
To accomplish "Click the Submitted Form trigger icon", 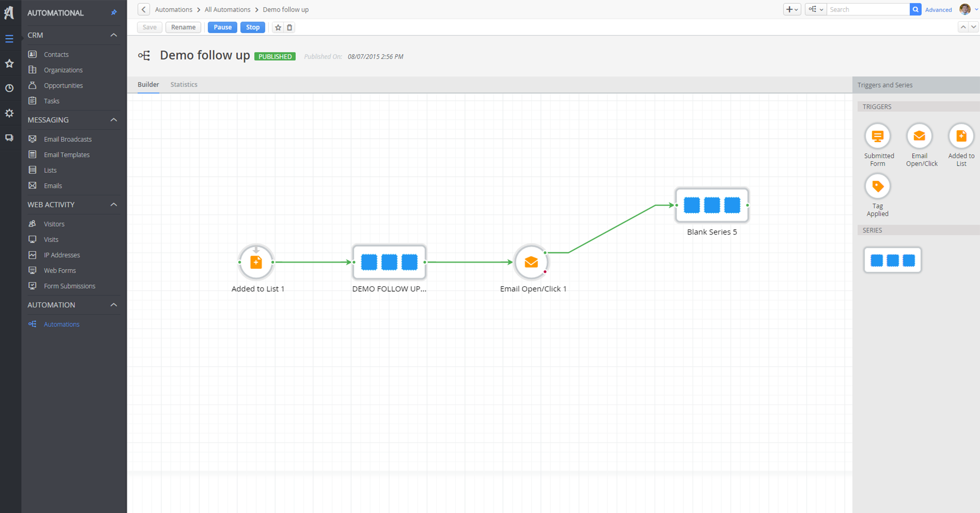I will (877, 136).
